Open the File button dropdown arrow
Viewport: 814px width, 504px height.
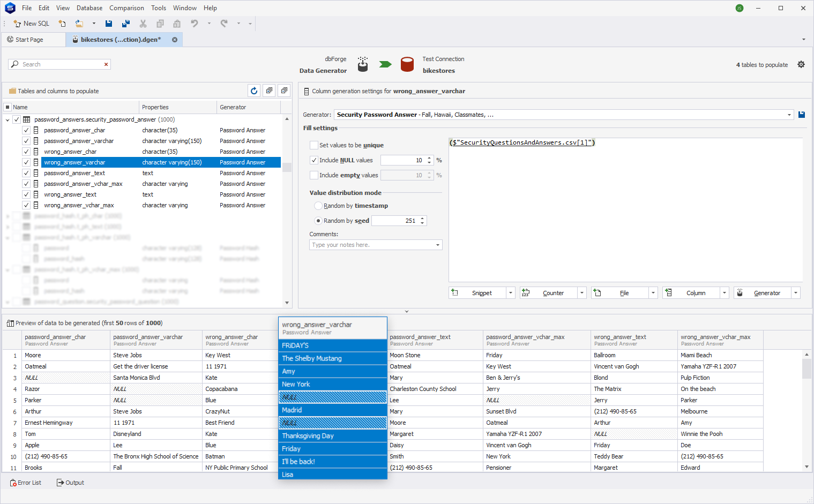tap(653, 293)
